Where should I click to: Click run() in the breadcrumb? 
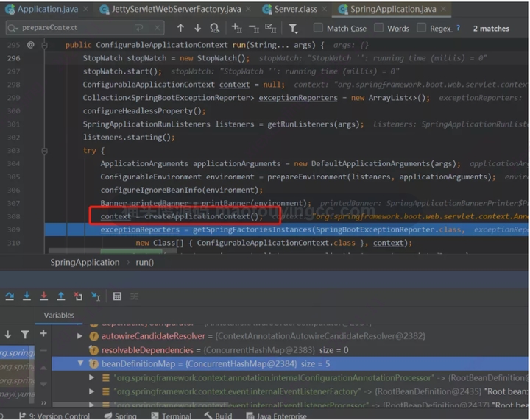(x=145, y=263)
